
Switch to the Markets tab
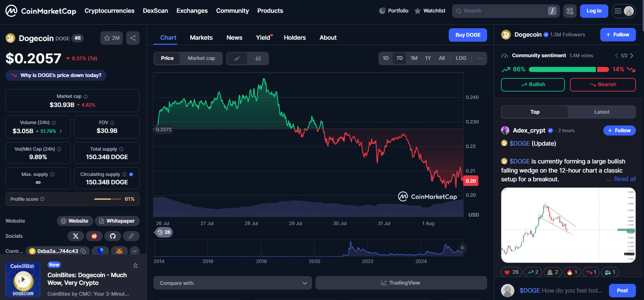pos(201,38)
